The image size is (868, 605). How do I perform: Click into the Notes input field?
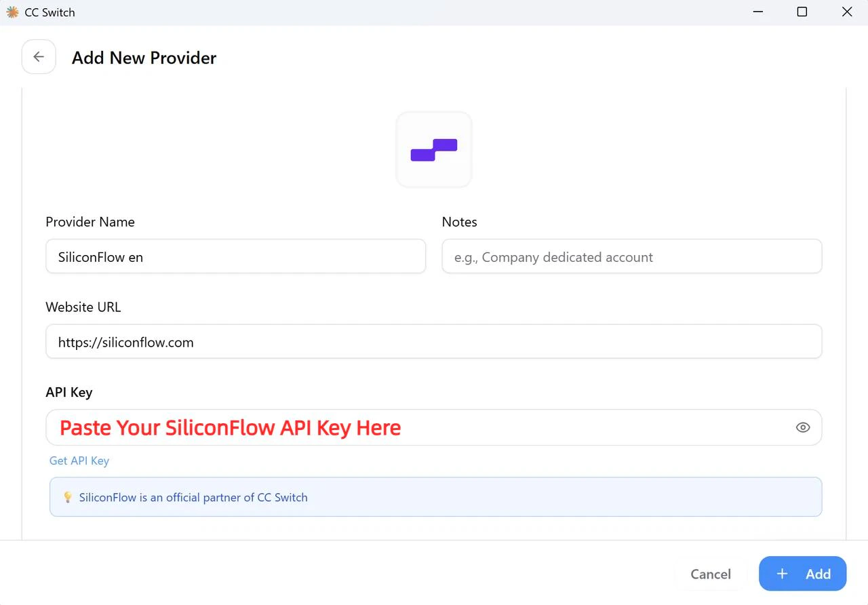tap(632, 257)
